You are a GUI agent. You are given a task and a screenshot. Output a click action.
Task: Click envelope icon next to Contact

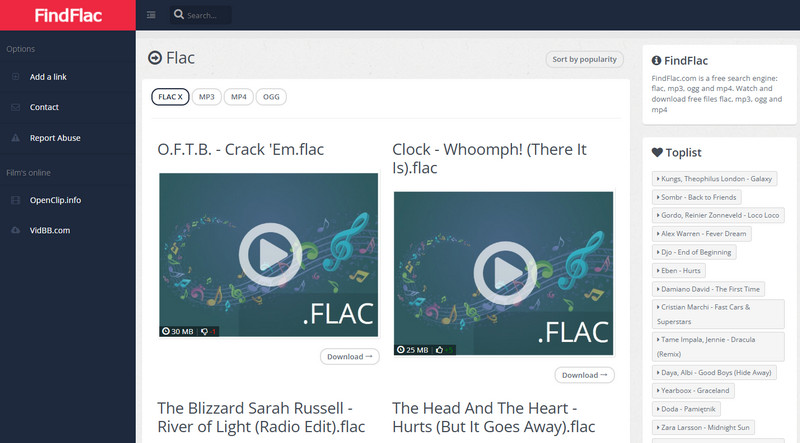pyautogui.click(x=15, y=107)
